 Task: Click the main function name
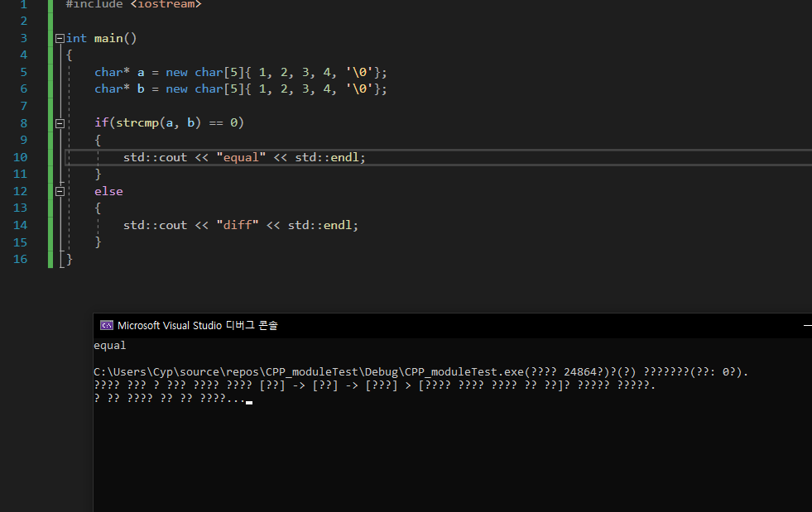(108, 38)
